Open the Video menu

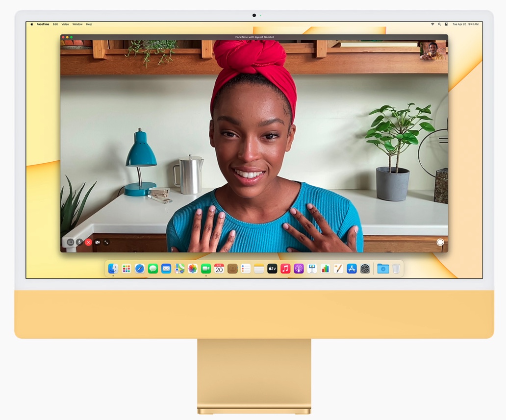(x=65, y=24)
